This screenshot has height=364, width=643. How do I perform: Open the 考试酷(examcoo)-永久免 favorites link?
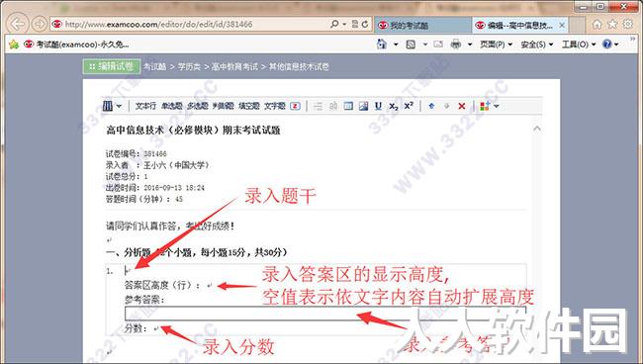click(76, 44)
